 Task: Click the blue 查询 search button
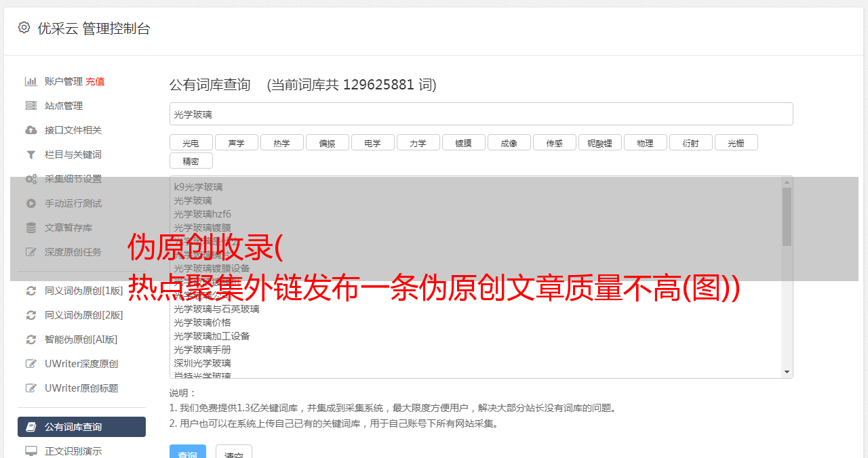click(x=188, y=452)
